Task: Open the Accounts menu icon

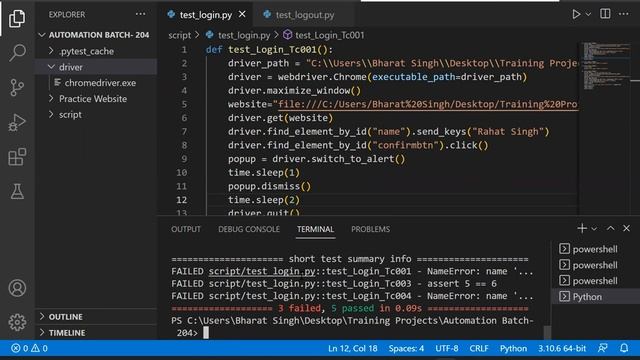Action: [x=17, y=288]
